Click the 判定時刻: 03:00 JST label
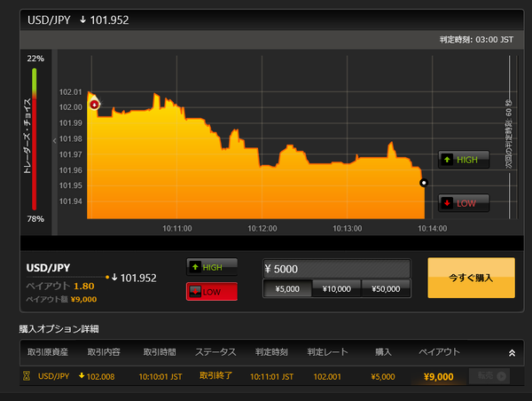 (476, 40)
